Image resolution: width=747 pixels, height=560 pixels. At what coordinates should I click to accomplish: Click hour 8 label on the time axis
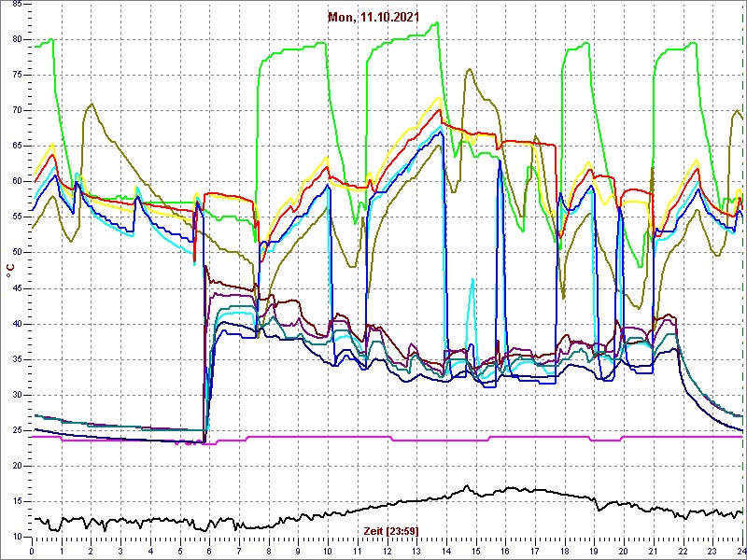click(269, 551)
